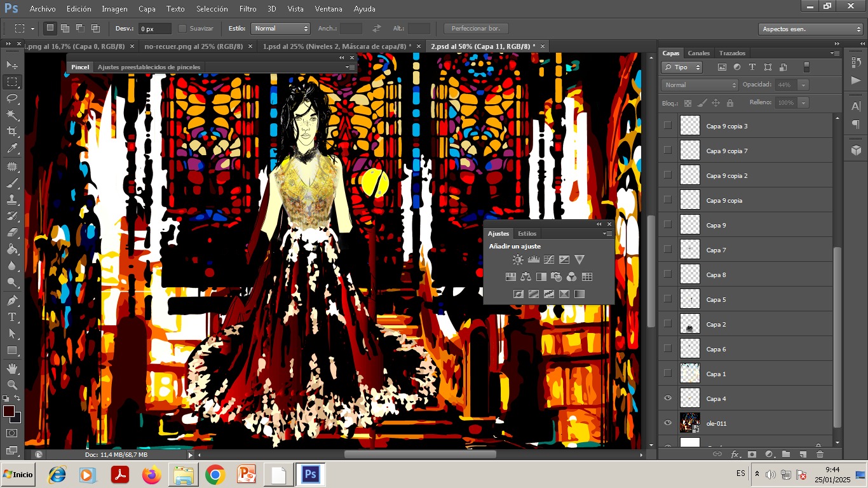The height and width of the screenshot is (488, 868).
Task: Open the Opacidad slider arrow
Action: (804, 85)
